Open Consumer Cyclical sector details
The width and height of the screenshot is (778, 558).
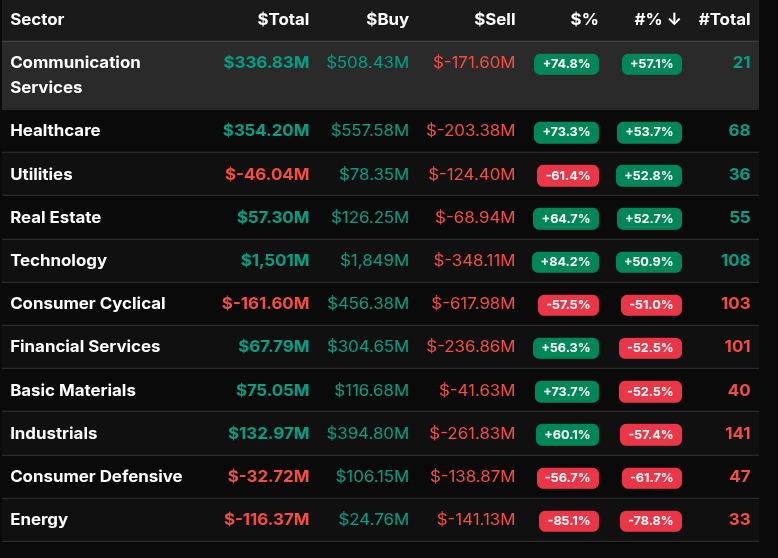pyautogui.click(x=87, y=303)
